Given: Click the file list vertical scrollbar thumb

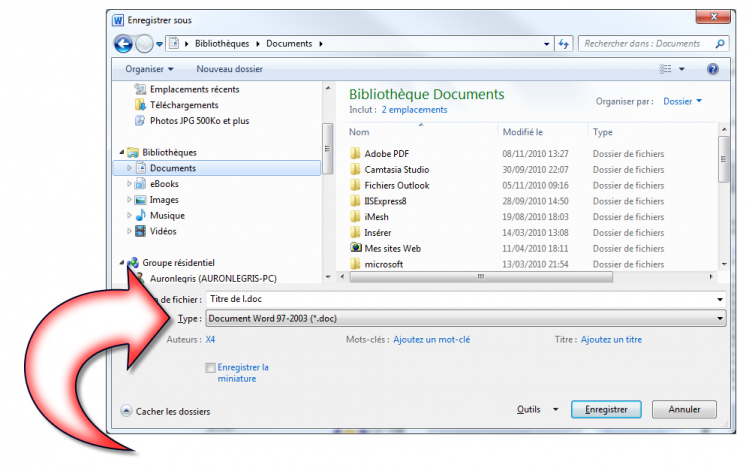Looking at the screenshot, I should [x=724, y=159].
